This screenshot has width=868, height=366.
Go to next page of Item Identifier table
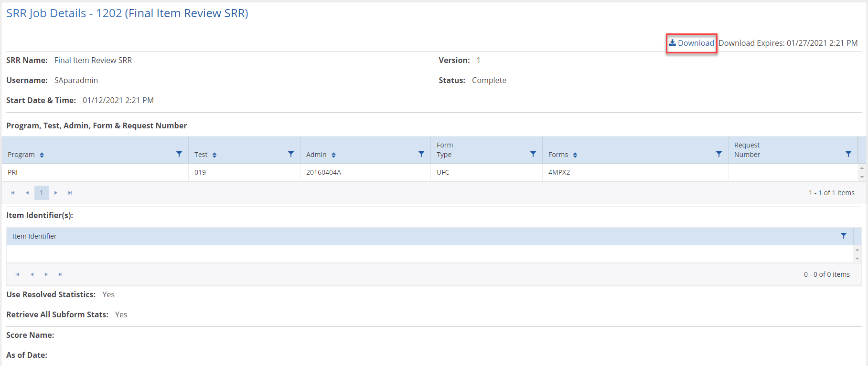[x=46, y=274]
